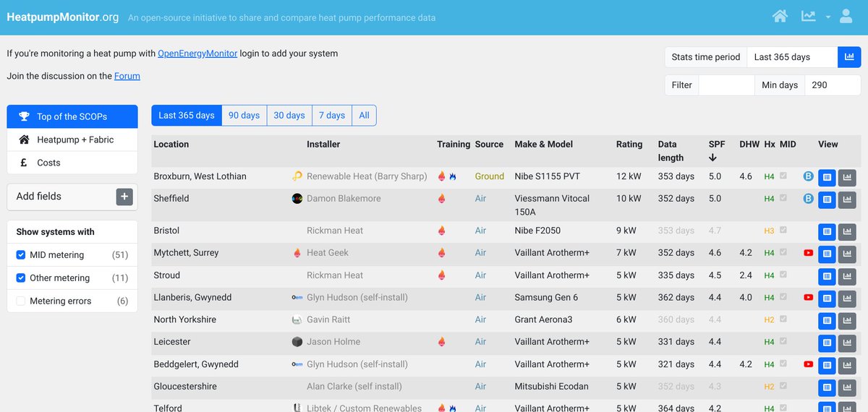Sort by SPF column header arrow
Screen dimensions: 868x412
712,158
